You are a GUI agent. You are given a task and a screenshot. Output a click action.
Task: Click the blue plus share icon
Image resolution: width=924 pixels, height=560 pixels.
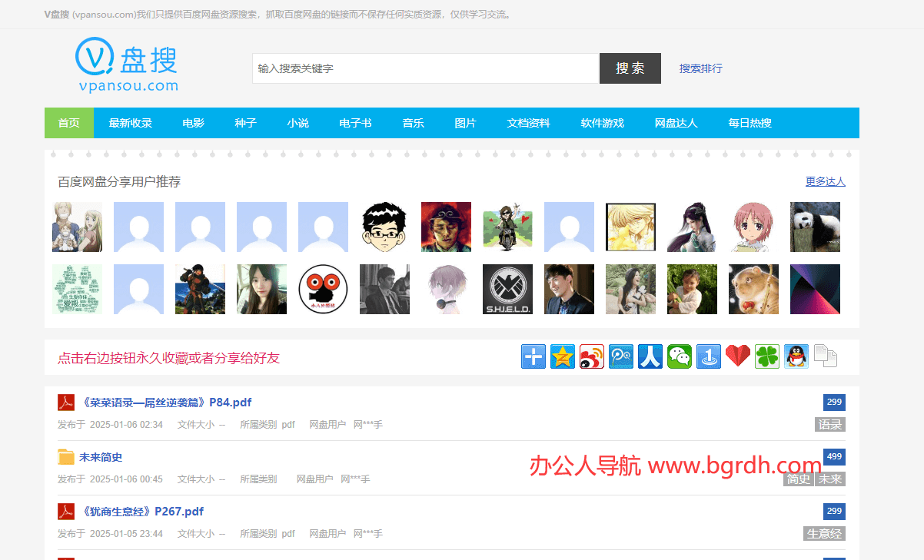coord(533,356)
